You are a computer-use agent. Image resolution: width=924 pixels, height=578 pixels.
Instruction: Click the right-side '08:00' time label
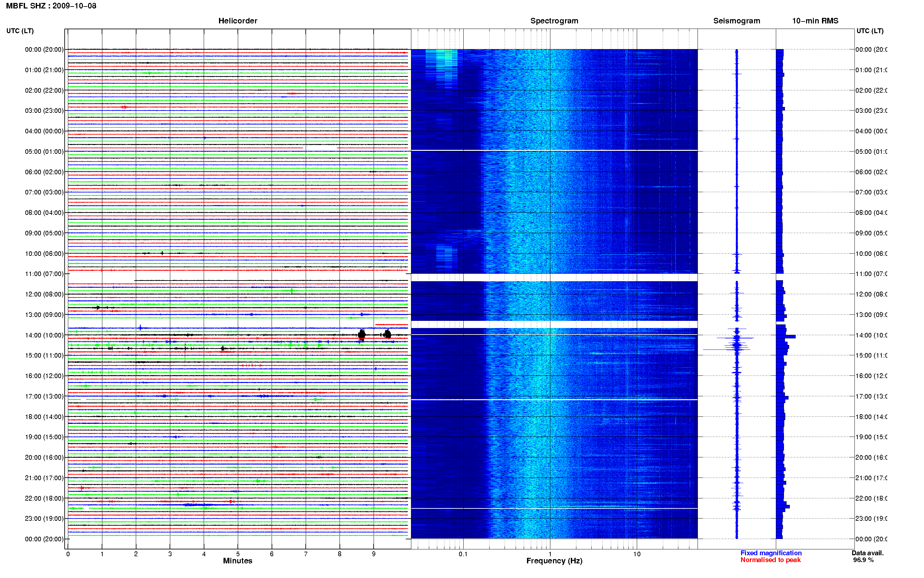point(871,213)
